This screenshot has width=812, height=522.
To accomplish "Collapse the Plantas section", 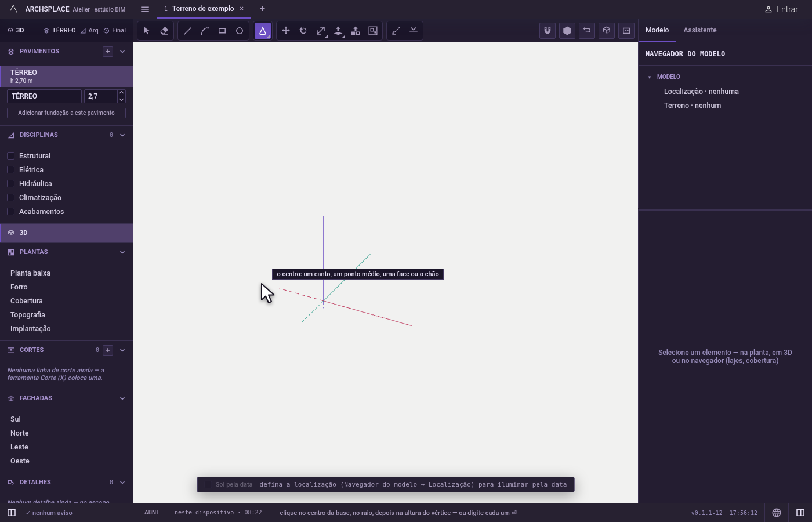I will click(x=122, y=252).
